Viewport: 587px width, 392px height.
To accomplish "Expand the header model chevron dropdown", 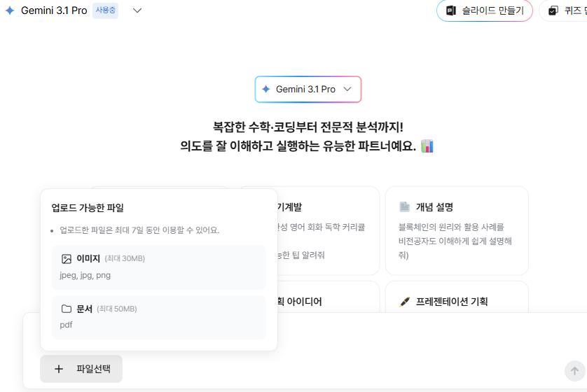I will pos(137,10).
